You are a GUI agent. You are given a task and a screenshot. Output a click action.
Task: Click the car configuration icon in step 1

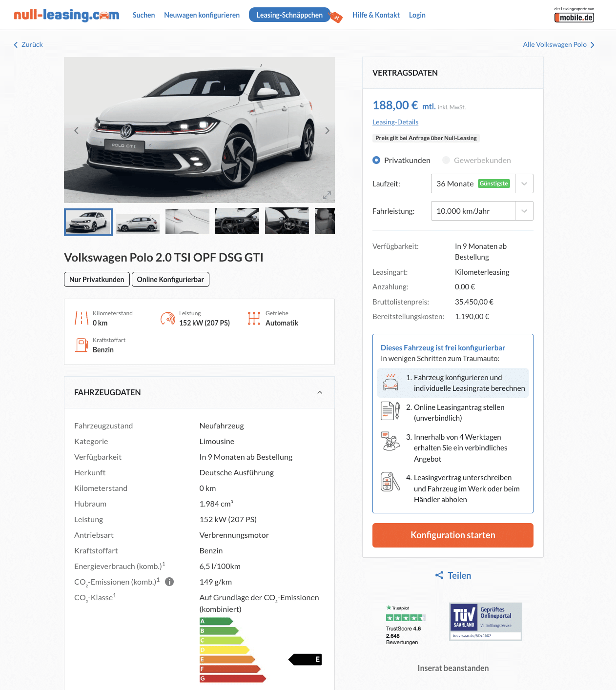click(390, 382)
